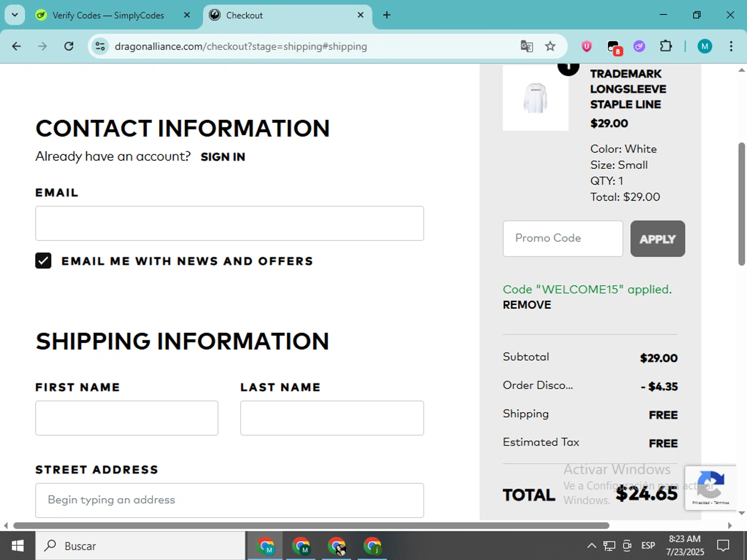Screen dimensions: 747x560
Task: Click the meet now tray icon
Action: click(627, 546)
